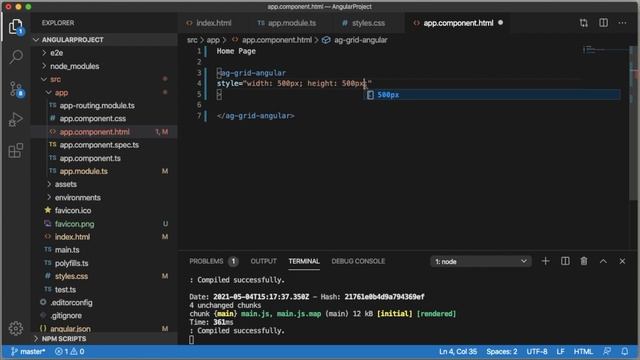The height and width of the screenshot is (360, 640).
Task: Change UTF-8 file encoding
Action: [537, 351]
